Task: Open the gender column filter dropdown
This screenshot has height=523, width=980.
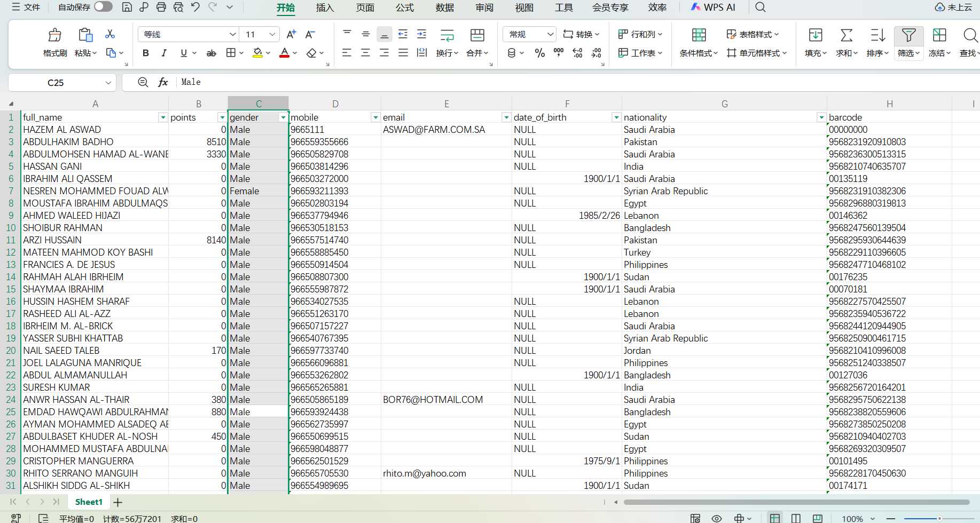Action: coord(283,117)
